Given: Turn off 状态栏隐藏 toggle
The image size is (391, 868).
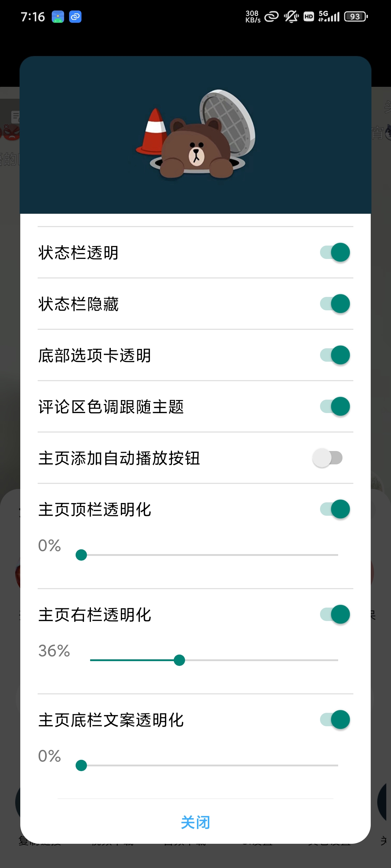Looking at the screenshot, I should (x=335, y=304).
